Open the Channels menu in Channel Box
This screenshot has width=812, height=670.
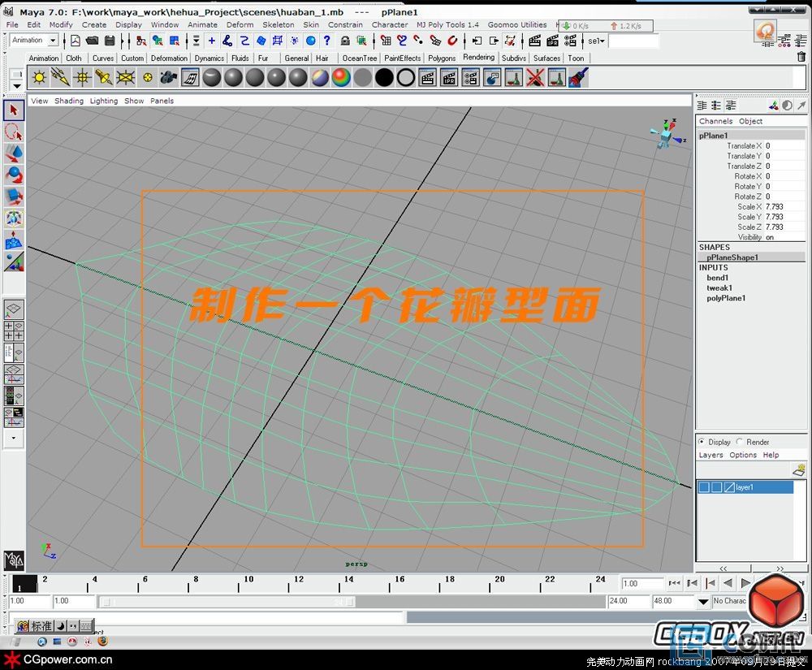coord(715,121)
